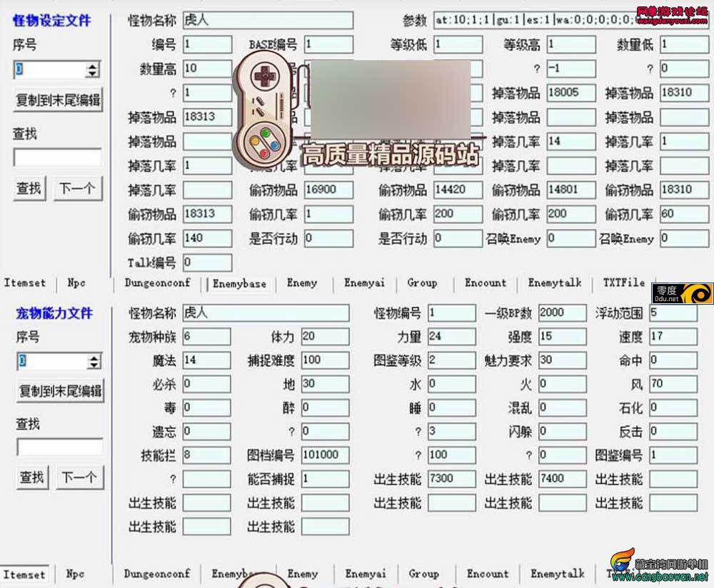Switch to Npc tab below 怪物设定文件 panel
The width and height of the screenshot is (714, 588).
76,283
